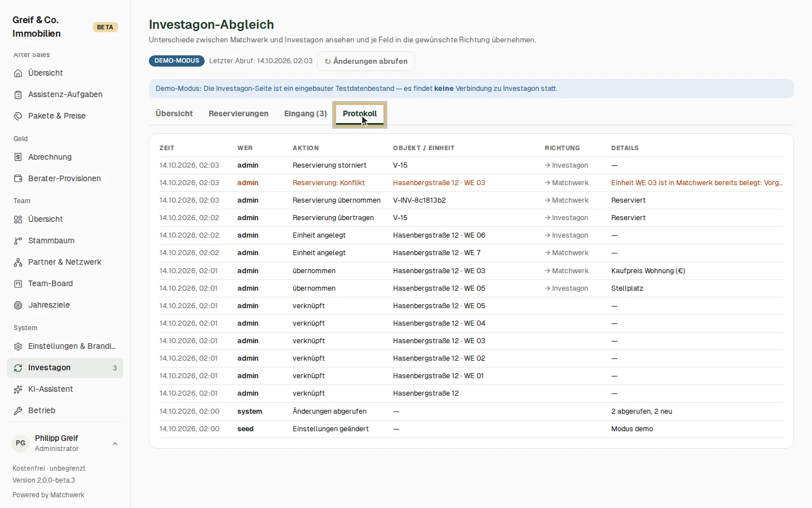Click the KI-Assistent sparkle icon
Viewport: 812px width, 508px height.
[18, 389]
